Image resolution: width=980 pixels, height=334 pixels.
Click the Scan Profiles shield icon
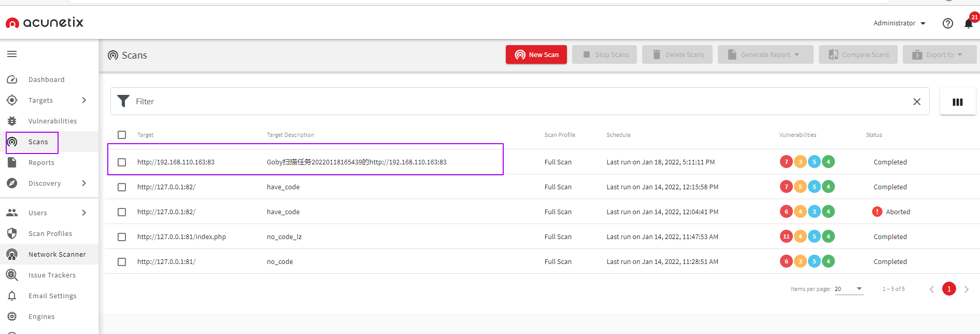[12, 233]
